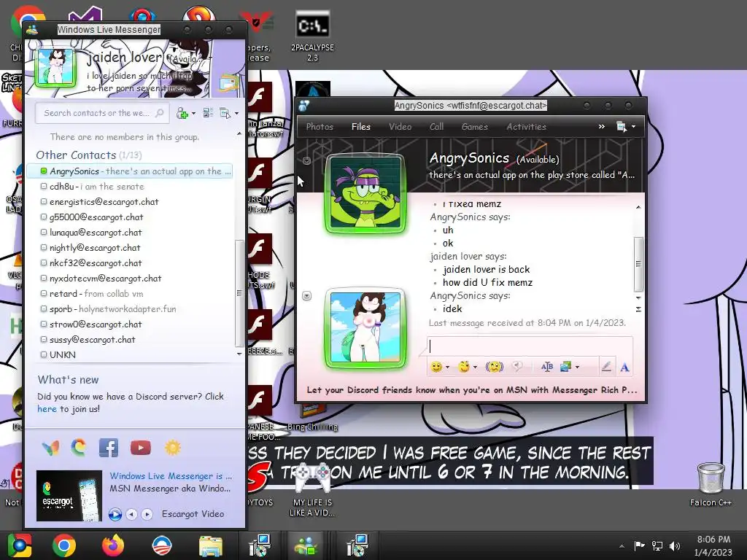Start a Video call from chat toolbar

click(x=400, y=127)
